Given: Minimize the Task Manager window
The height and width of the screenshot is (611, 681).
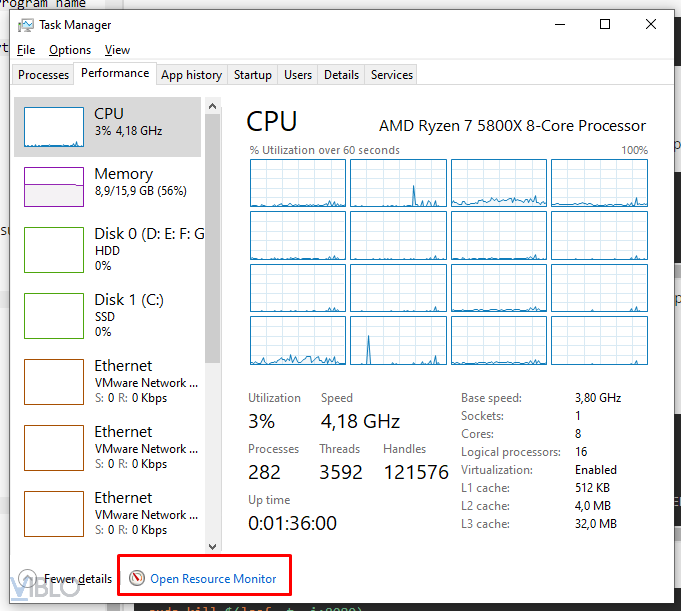Looking at the screenshot, I should (x=560, y=24).
